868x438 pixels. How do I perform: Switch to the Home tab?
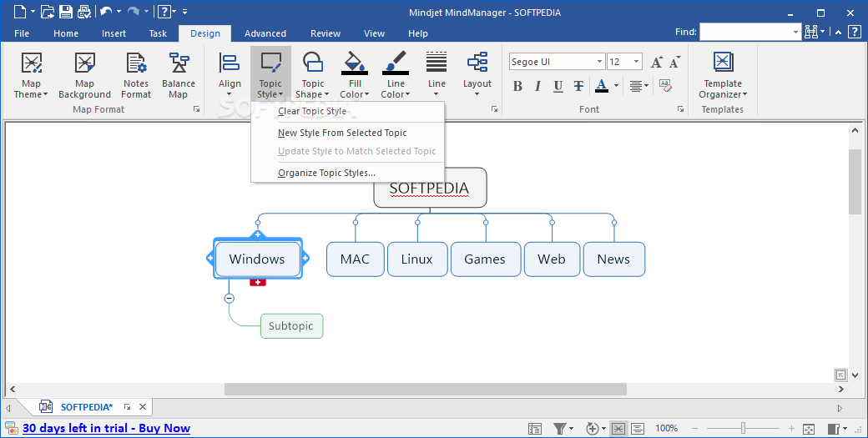tap(66, 33)
